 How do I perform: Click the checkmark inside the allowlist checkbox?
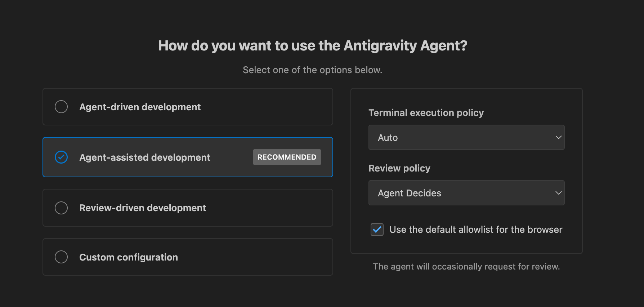[x=377, y=230]
